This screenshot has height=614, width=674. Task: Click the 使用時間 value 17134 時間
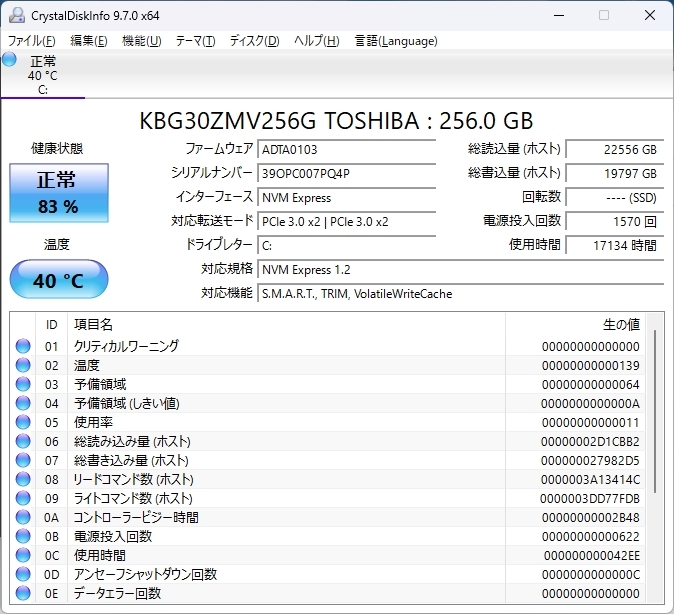pyautogui.click(x=615, y=246)
